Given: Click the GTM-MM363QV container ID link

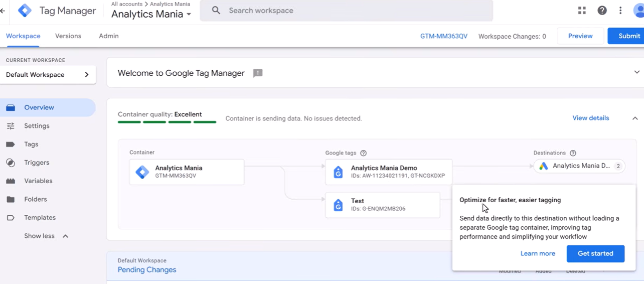Looking at the screenshot, I should pyautogui.click(x=444, y=36).
